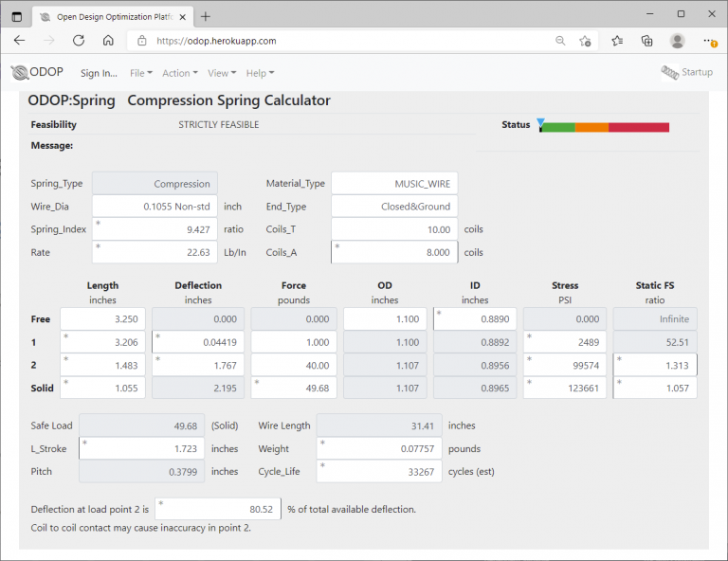
Task: Open a new browser tab
Action: pyautogui.click(x=206, y=15)
